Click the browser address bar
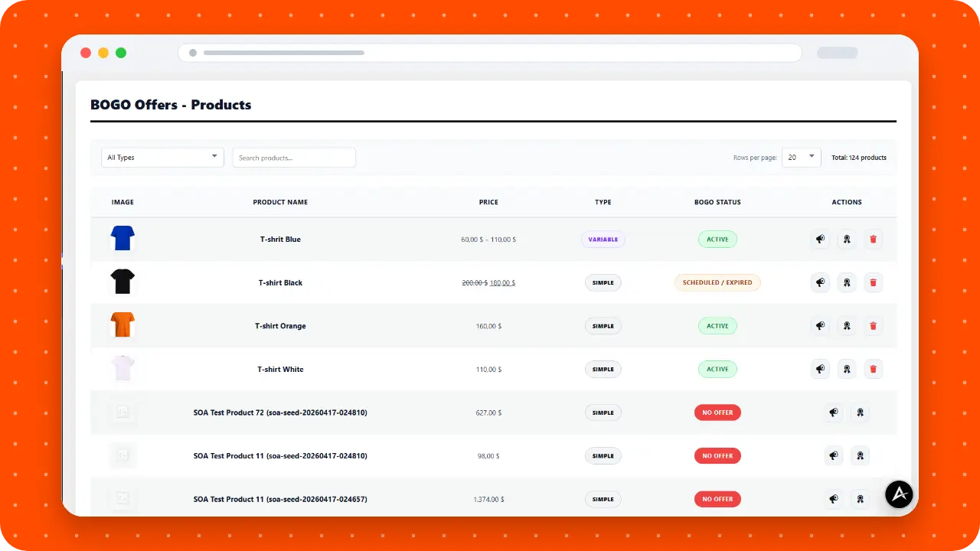The height and width of the screenshot is (551, 980). [490, 53]
